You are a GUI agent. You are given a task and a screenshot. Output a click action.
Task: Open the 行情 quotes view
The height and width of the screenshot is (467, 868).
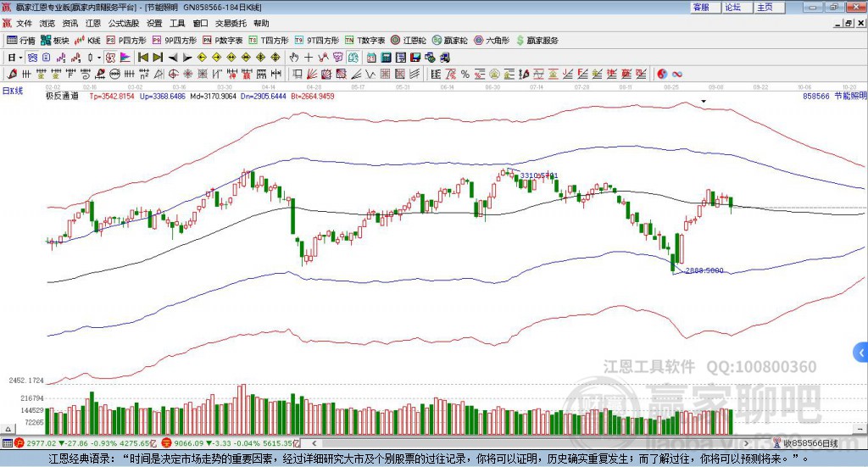(x=20, y=41)
